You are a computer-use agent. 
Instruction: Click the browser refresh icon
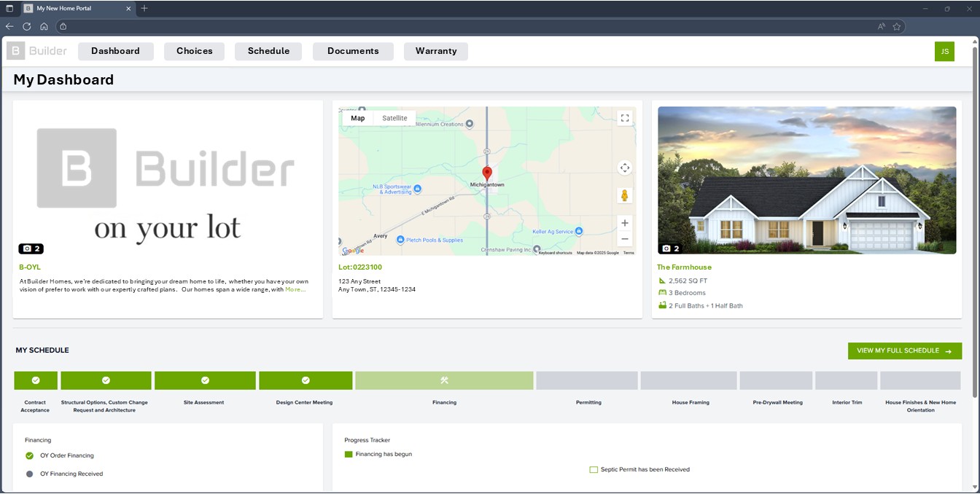click(27, 26)
